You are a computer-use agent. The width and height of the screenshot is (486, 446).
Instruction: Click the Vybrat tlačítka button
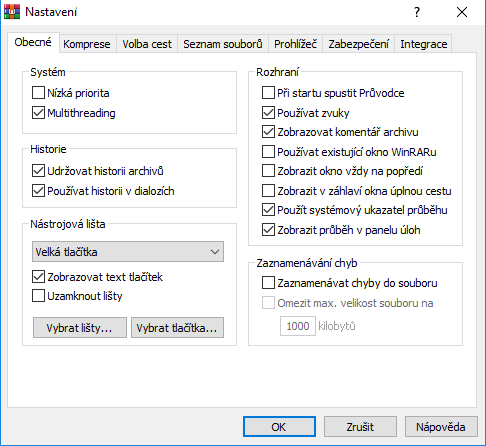[x=177, y=328]
